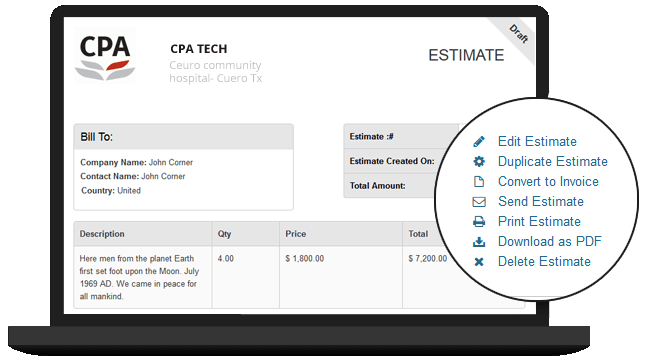This screenshot has height=360, width=650.
Task: Click the CPA company logo
Action: click(x=105, y=56)
